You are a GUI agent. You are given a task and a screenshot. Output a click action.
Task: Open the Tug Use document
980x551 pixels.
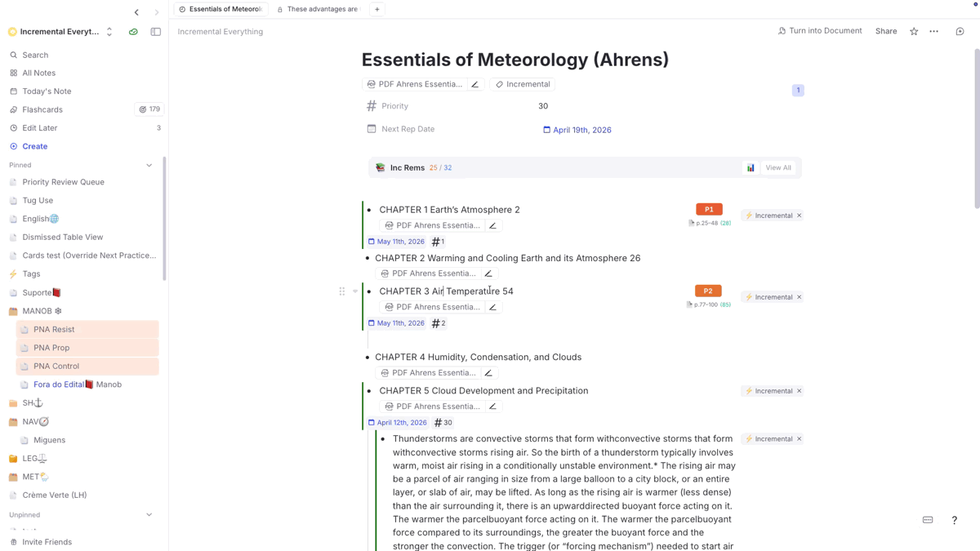click(38, 200)
